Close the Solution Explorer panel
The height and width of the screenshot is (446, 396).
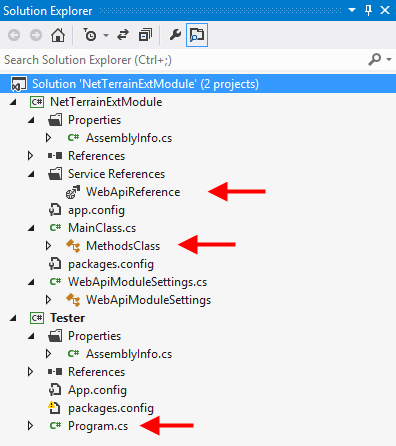385,10
